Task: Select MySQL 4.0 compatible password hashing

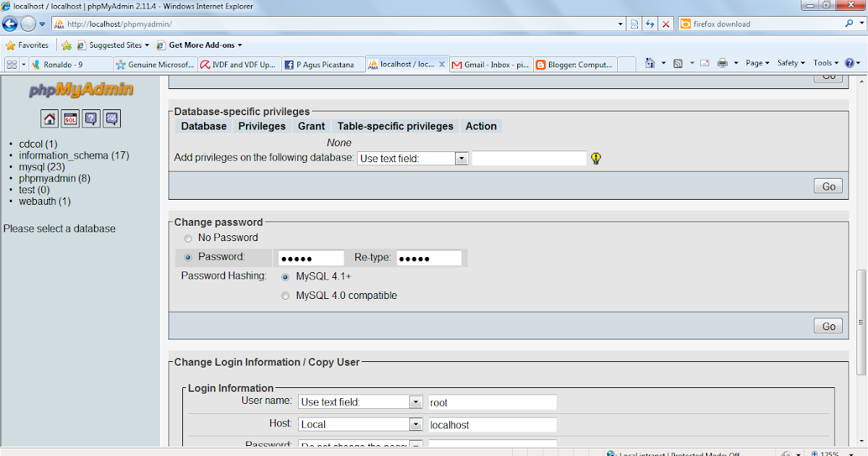Action: point(285,295)
